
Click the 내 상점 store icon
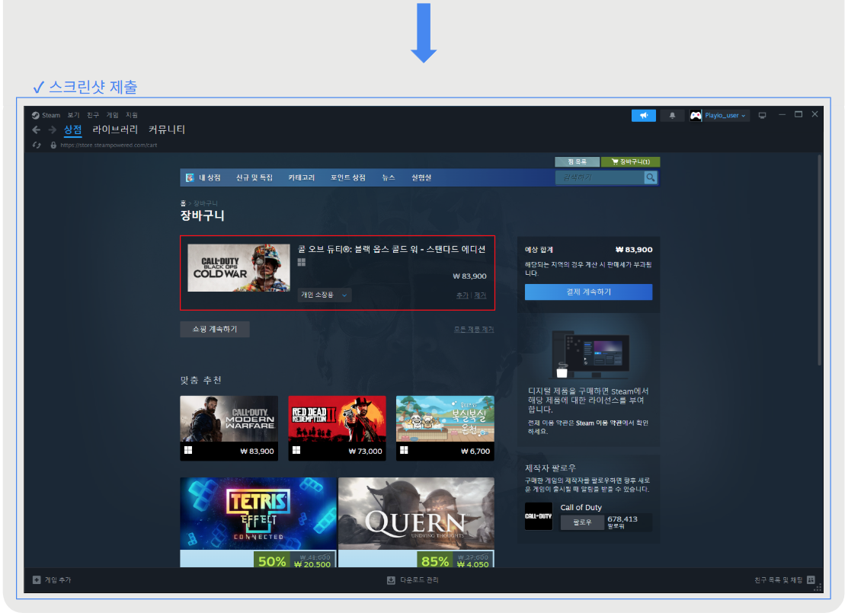click(x=190, y=177)
